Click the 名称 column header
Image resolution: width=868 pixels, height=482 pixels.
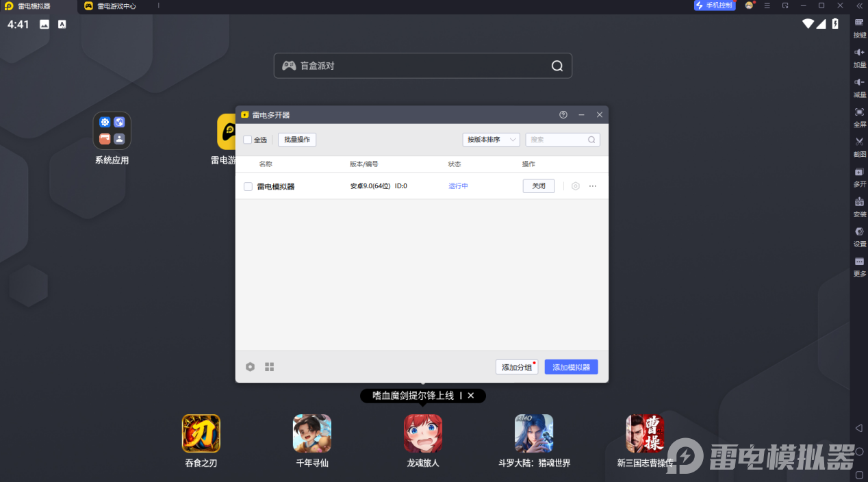266,164
